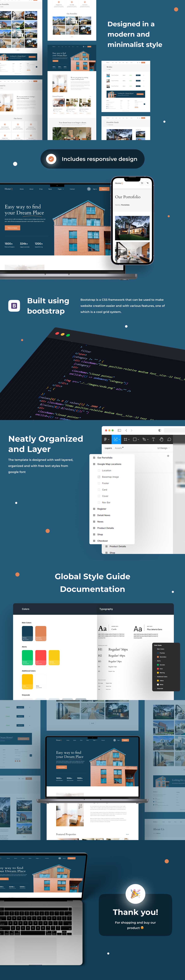The width and height of the screenshot is (185, 980).
Task: Select the Card layer
Action: (105, 490)
